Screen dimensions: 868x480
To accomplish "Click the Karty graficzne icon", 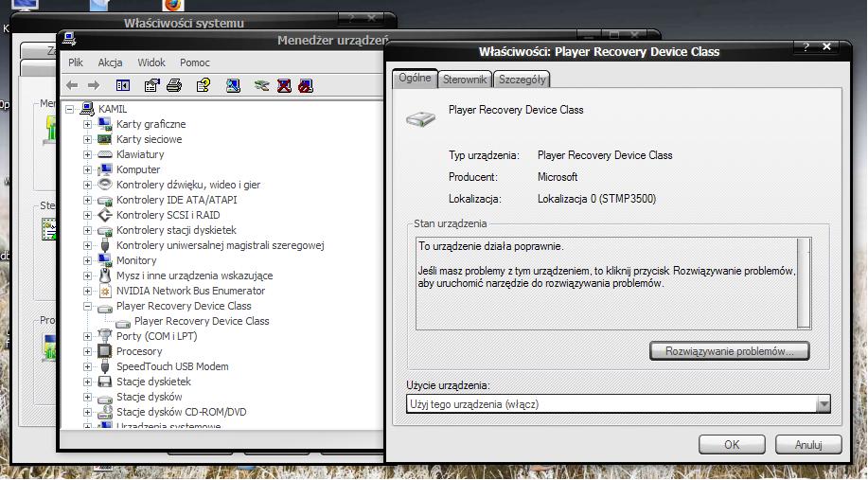I will pos(105,124).
